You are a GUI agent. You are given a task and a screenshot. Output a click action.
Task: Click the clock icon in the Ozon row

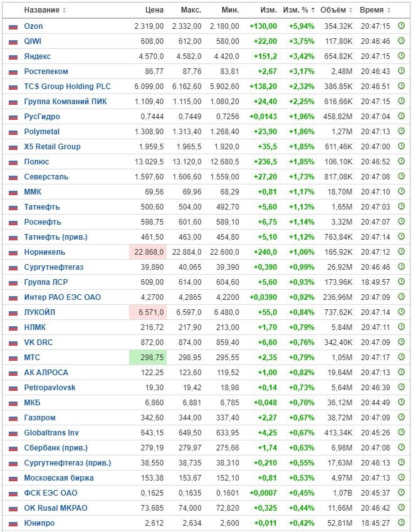click(401, 26)
